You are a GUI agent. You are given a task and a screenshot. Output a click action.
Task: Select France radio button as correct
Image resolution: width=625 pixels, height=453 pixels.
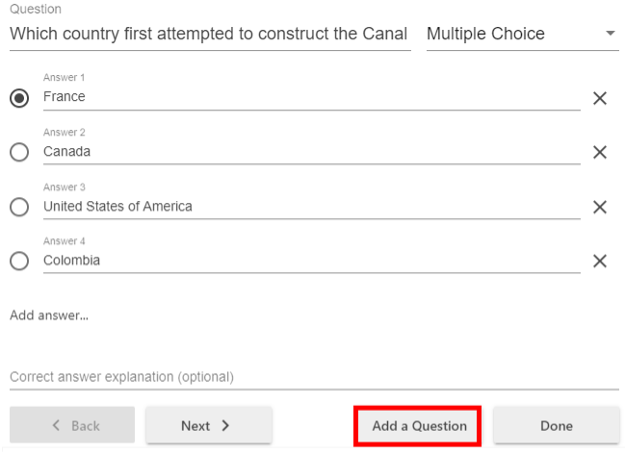pos(19,98)
